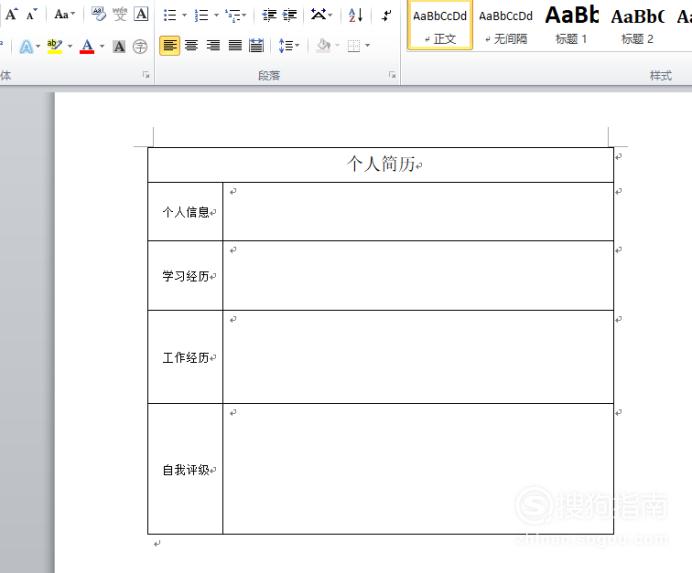Click the Character Border icon
Image resolution: width=692 pixels, height=573 pixels.
pyautogui.click(x=141, y=15)
